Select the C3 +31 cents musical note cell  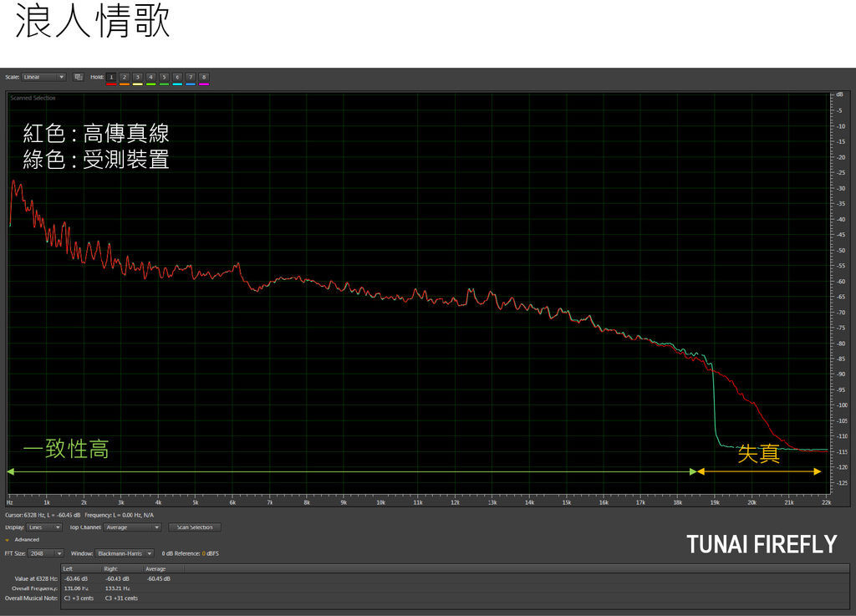(x=122, y=598)
